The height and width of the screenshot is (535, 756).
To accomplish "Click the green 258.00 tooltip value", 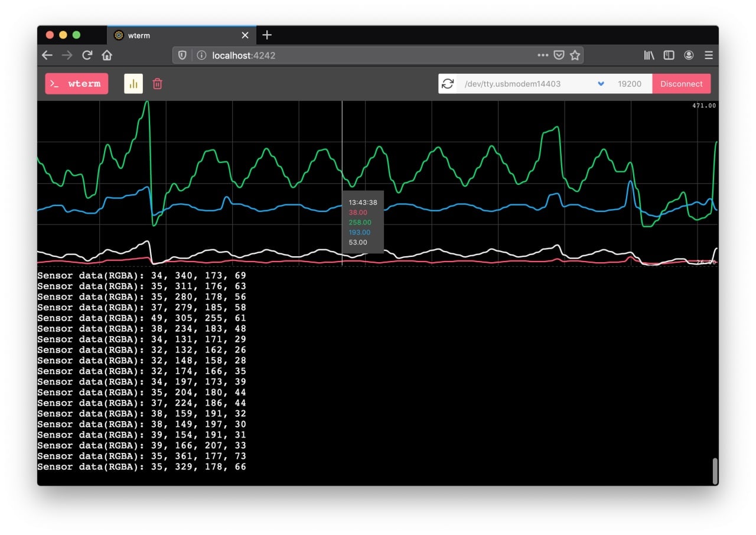I will click(360, 223).
